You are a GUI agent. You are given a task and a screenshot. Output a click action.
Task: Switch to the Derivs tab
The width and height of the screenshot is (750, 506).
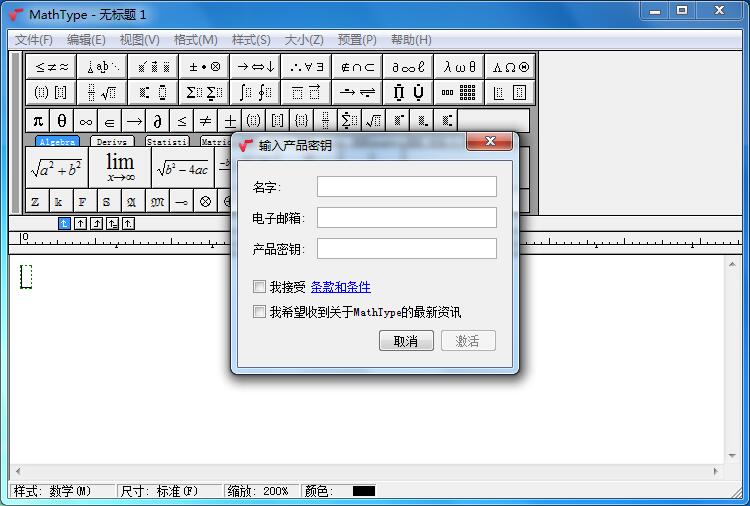112,142
